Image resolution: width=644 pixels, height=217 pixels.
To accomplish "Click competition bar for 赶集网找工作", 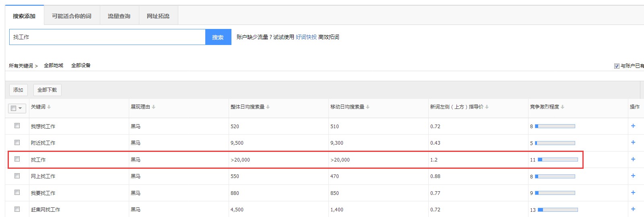I will [x=558, y=210].
